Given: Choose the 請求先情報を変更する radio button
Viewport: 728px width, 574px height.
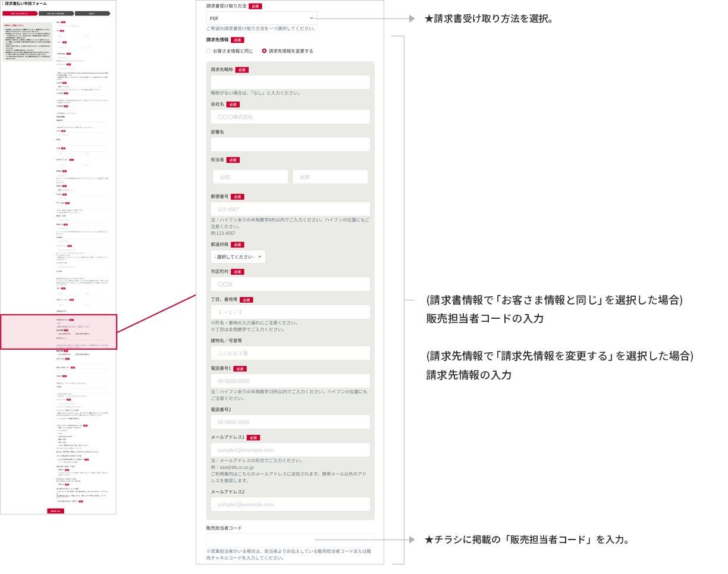Looking at the screenshot, I should (x=265, y=51).
